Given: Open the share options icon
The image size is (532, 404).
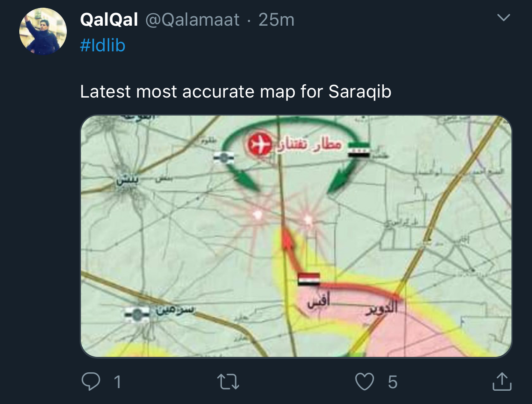Looking at the screenshot, I should (502, 381).
